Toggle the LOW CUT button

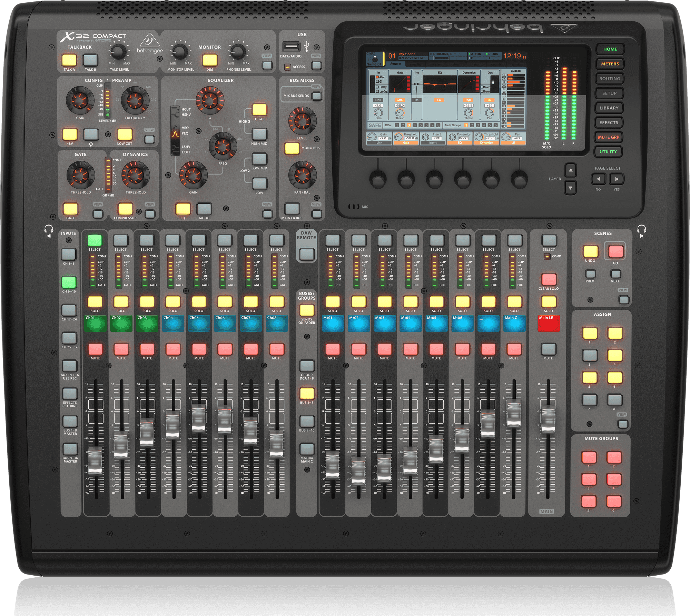125,134
